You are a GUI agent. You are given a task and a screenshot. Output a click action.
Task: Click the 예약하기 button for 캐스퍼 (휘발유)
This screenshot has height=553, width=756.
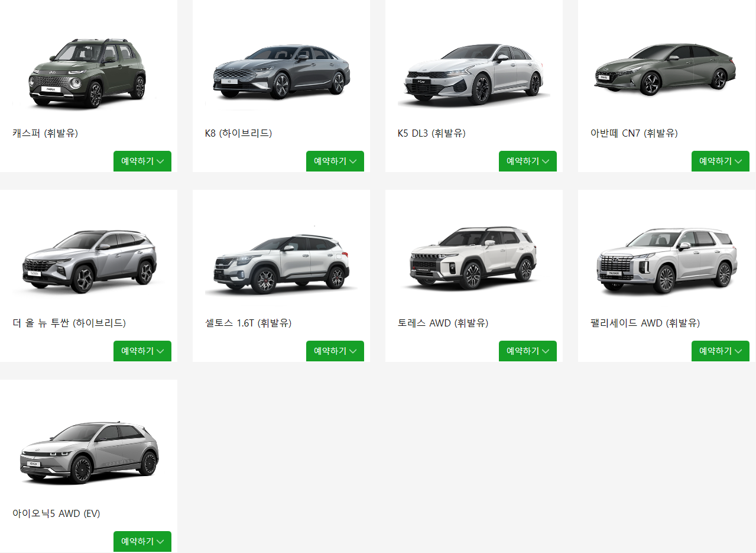[x=142, y=161]
